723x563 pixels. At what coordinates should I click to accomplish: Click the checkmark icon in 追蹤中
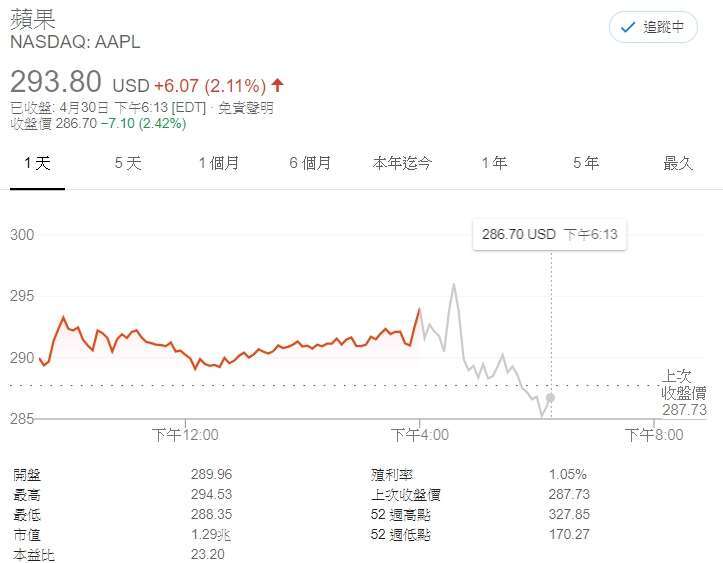click(x=628, y=28)
